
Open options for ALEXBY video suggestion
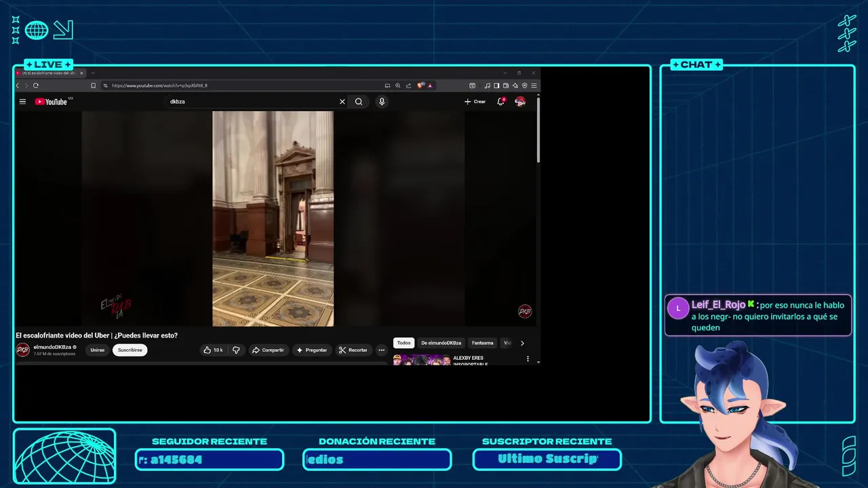click(x=528, y=359)
